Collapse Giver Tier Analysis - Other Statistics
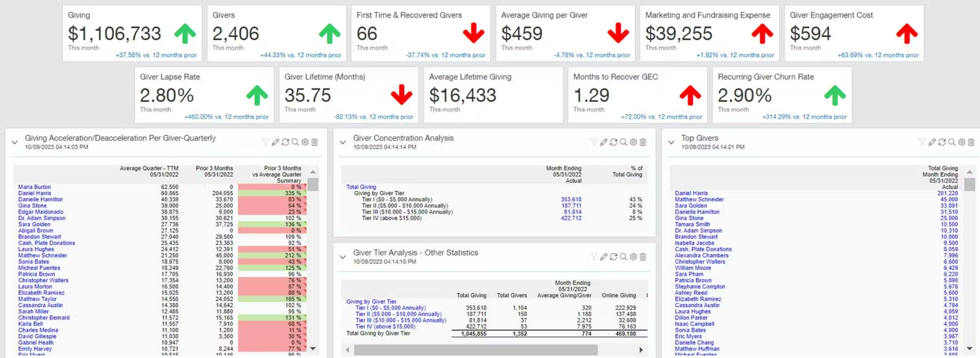Image resolution: width=980 pixels, height=358 pixels. [x=343, y=257]
